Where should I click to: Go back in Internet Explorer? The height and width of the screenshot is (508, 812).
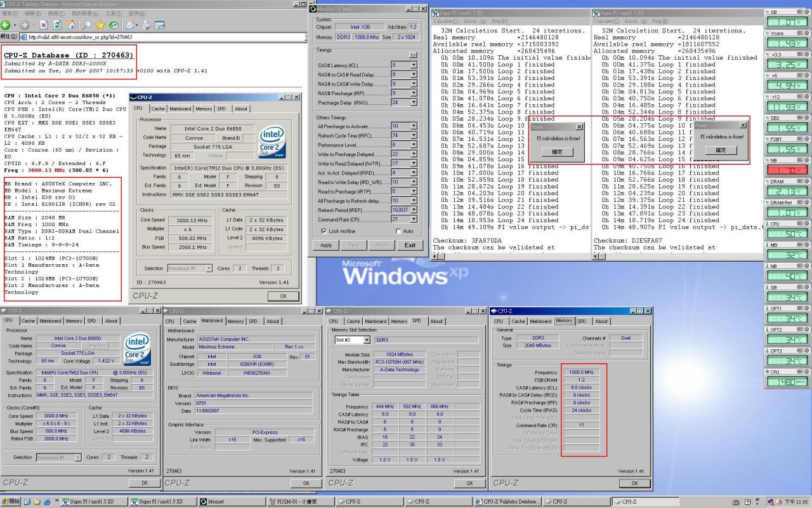5,25
